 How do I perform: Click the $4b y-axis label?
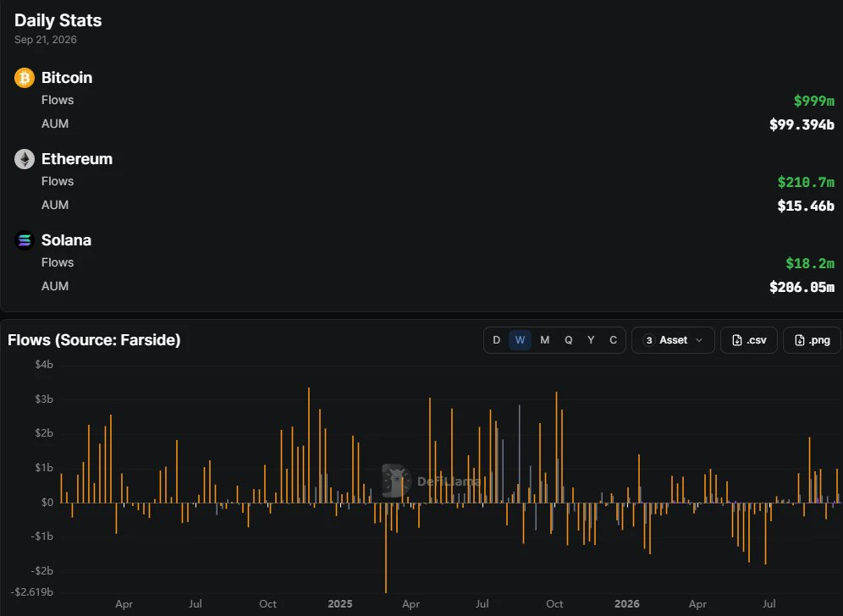click(x=44, y=365)
